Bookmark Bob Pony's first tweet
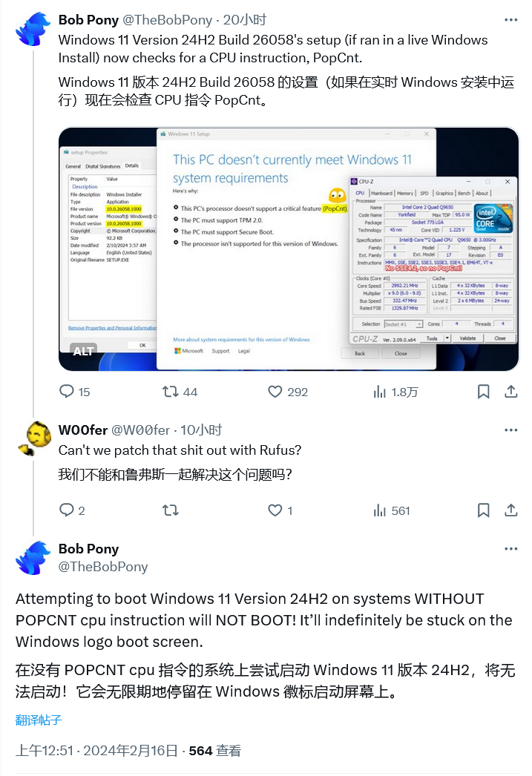The height and width of the screenshot is (776, 532). 484,392
